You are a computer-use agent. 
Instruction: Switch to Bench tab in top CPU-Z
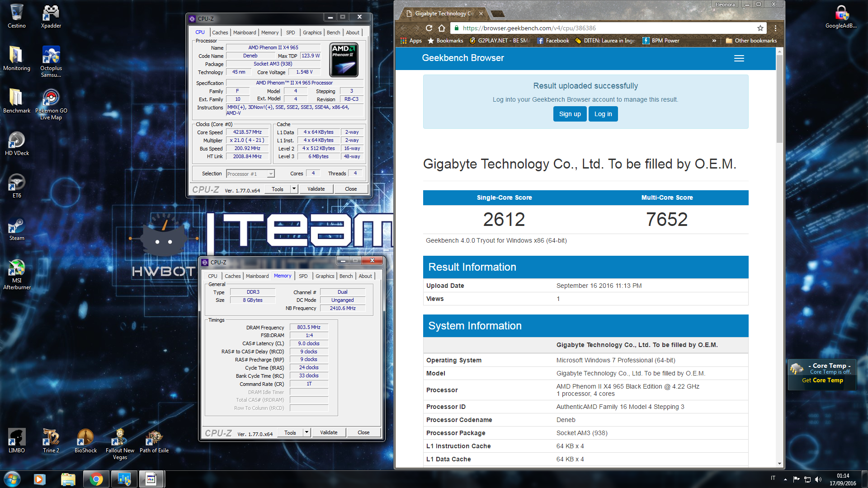[334, 33]
